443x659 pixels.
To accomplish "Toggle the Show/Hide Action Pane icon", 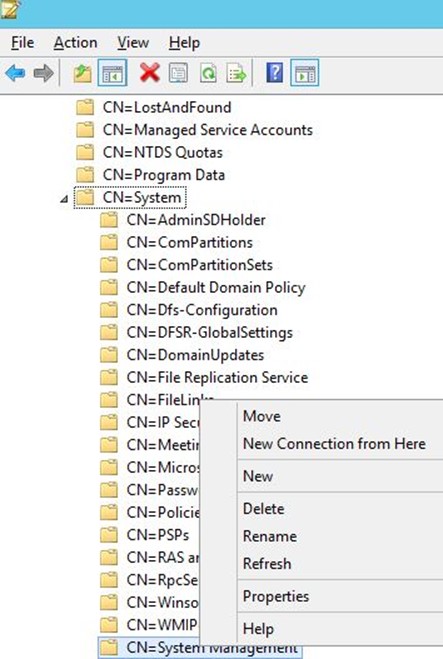I will 305,74.
